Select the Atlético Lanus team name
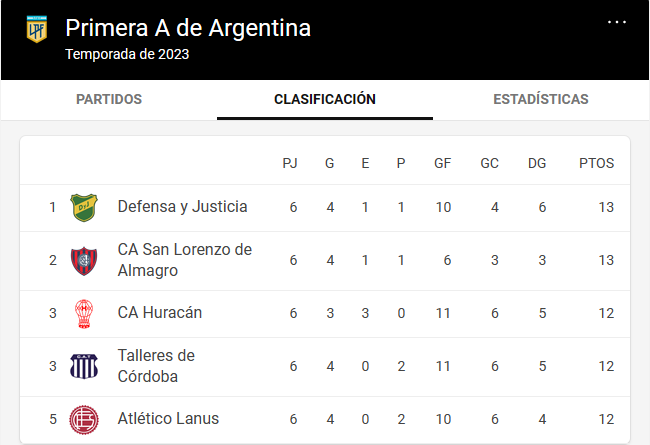The image size is (650, 445). tap(168, 418)
